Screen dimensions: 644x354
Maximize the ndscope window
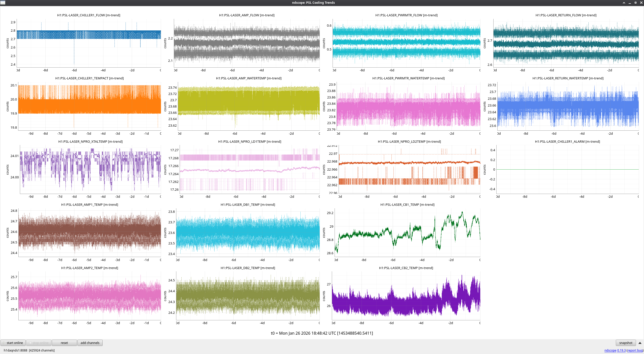click(x=635, y=3)
